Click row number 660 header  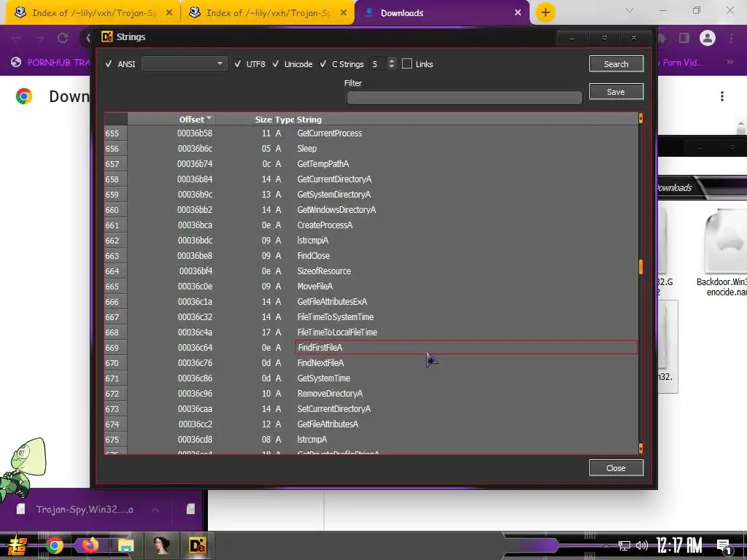click(115, 209)
